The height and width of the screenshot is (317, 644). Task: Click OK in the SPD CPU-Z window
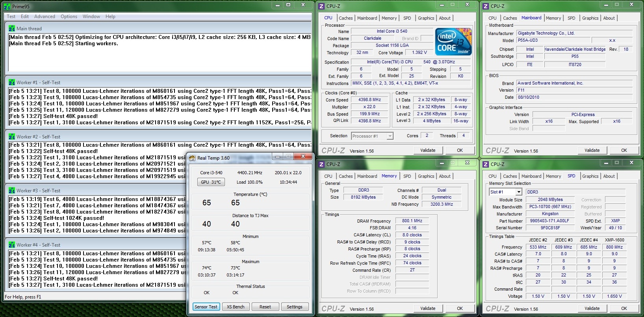point(624,308)
